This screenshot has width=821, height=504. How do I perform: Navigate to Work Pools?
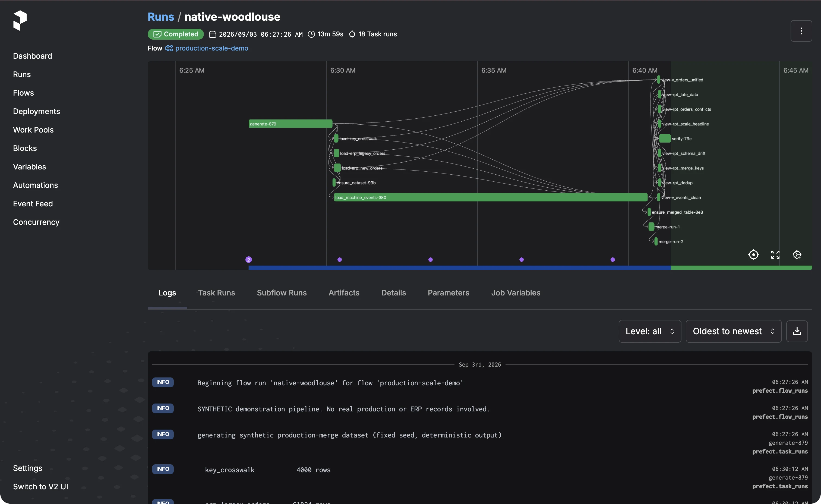point(33,130)
